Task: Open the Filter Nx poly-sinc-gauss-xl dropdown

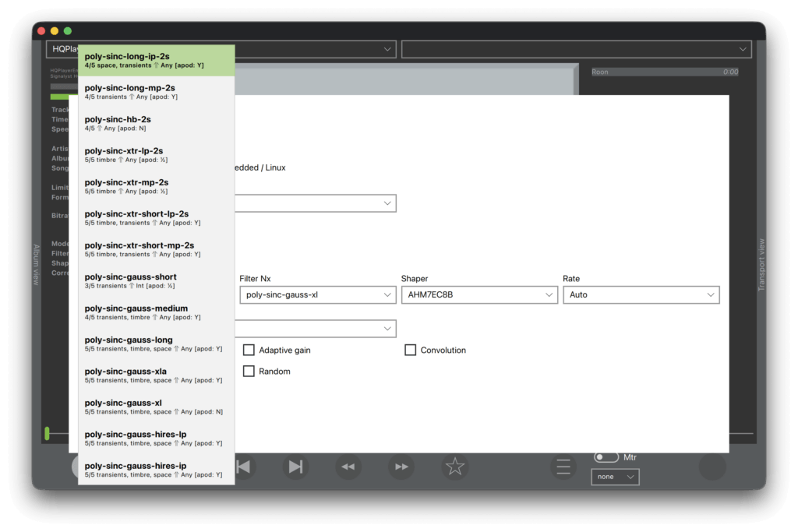Action: (x=318, y=295)
